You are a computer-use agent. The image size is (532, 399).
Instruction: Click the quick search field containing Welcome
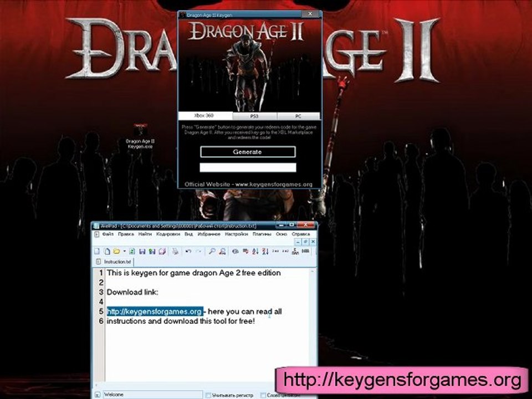pyautogui.click(x=152, y=395)
